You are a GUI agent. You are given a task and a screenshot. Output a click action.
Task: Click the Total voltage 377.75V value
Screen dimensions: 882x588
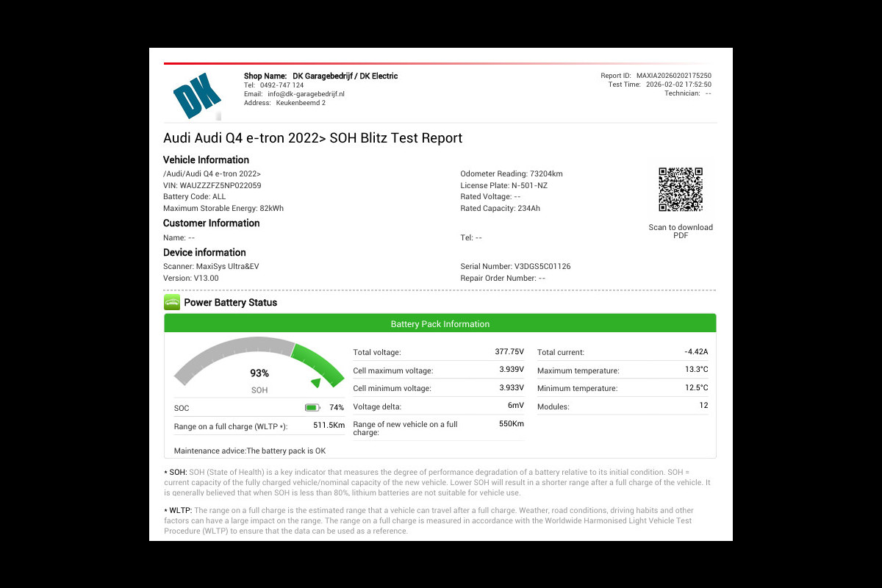click(509, 352)
